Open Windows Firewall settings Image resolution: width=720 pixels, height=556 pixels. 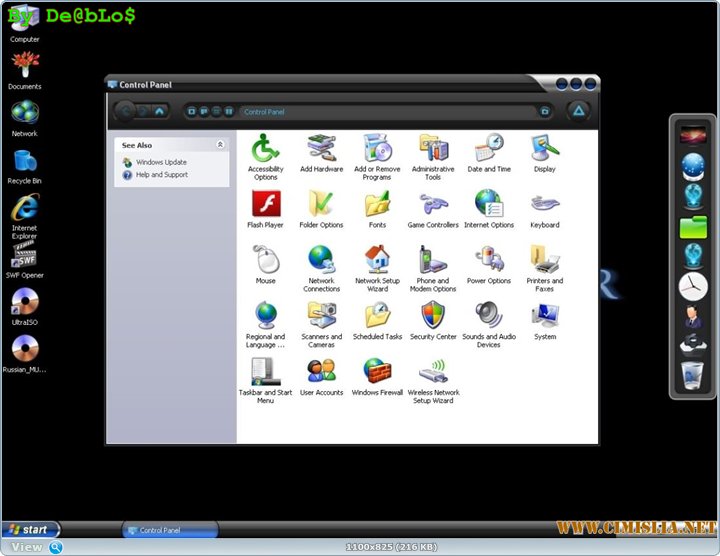[x=377, y=374]
